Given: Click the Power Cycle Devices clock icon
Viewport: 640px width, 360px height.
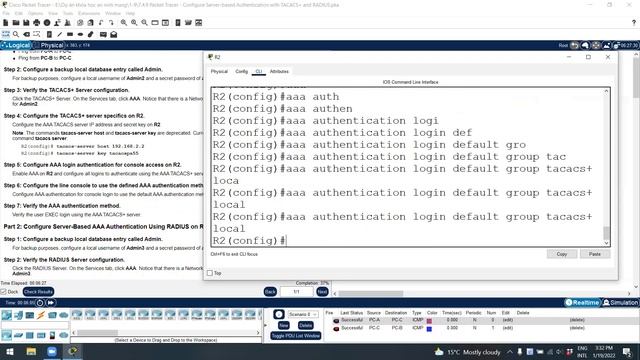Looking at the screenshot, I should click(40, 303).
